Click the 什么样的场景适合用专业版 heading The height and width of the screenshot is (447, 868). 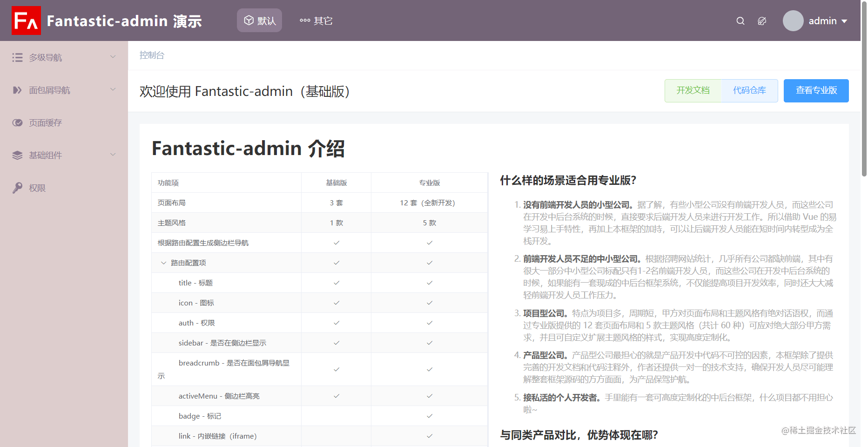click(568, 181)
